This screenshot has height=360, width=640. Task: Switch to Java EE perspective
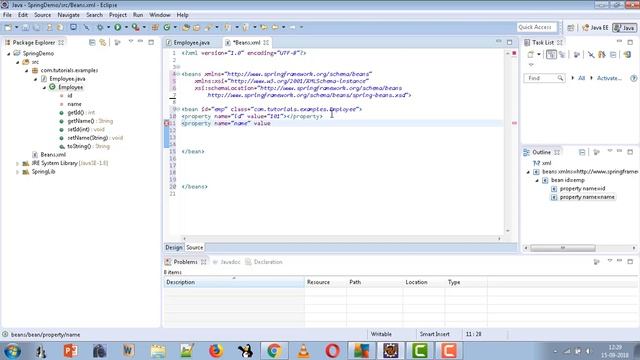pos(596,28)
